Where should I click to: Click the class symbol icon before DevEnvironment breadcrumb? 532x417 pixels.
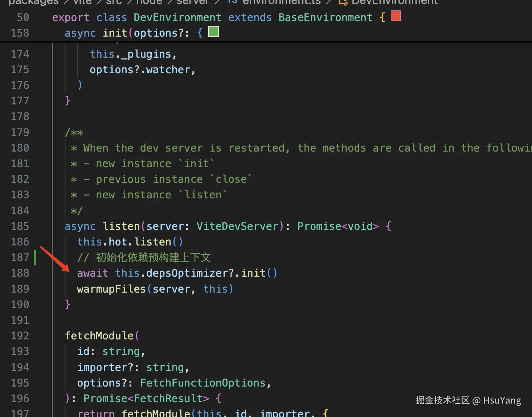pyautogui.click(x=343, y=2)
